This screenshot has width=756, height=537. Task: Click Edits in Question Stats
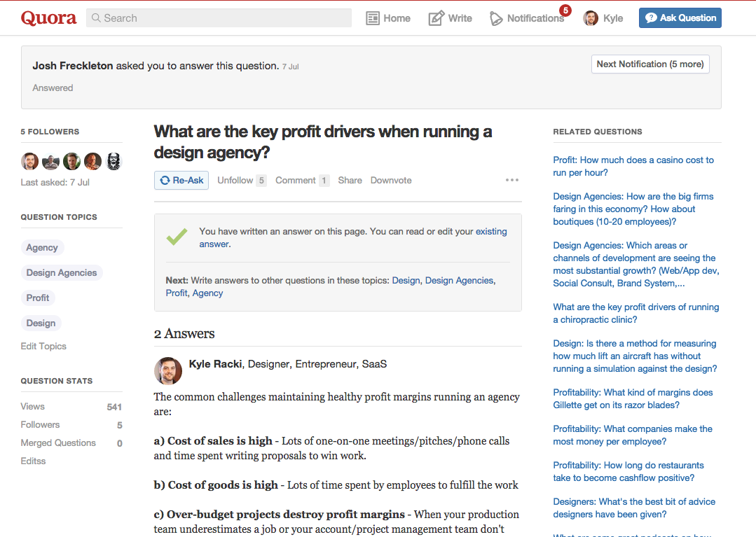pyautogui.click(x=33, y=461)
